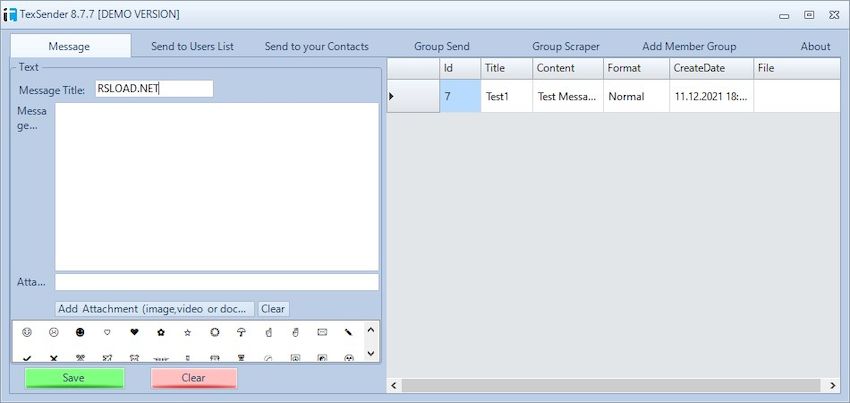
Task: Insert the radioactive sign emoji
Action: [349, 358]
